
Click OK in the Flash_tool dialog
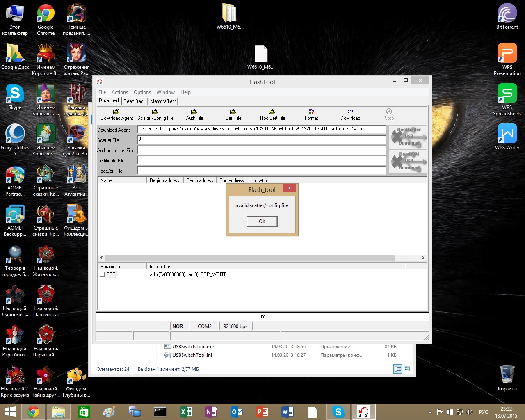[262, 221]
